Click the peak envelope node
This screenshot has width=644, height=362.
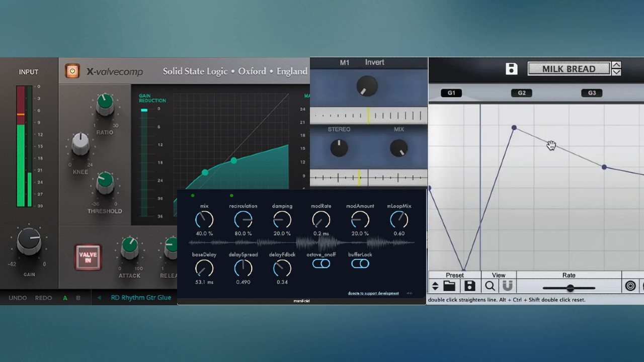(x=514, y=128)
